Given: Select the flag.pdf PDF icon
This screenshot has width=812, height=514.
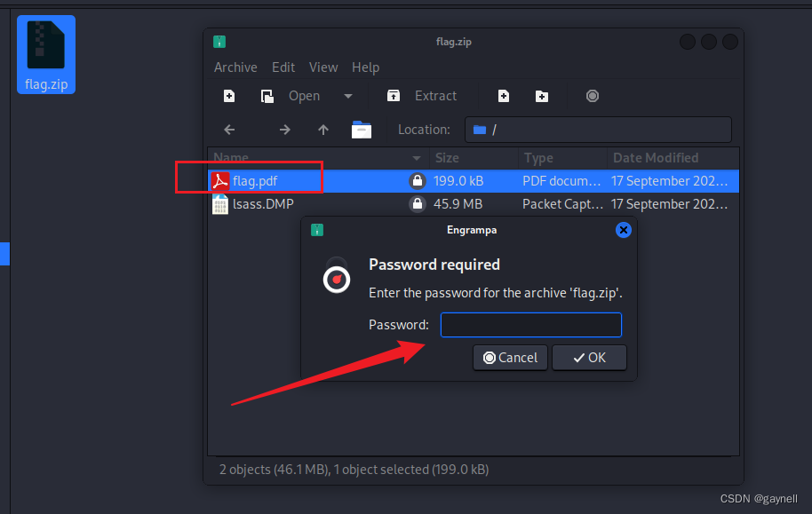Looking at the screenshot, I should [219, 181].
